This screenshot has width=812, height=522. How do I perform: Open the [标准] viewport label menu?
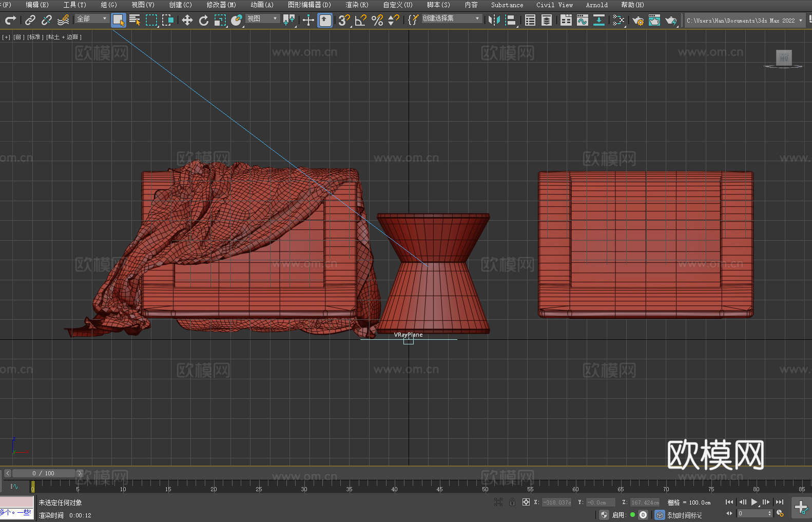(35, 37)
